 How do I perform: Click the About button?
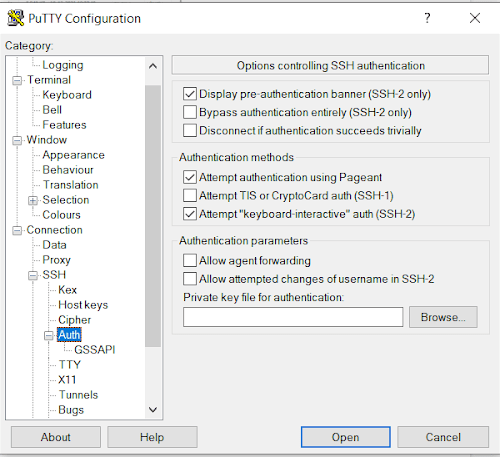[56, 437]
